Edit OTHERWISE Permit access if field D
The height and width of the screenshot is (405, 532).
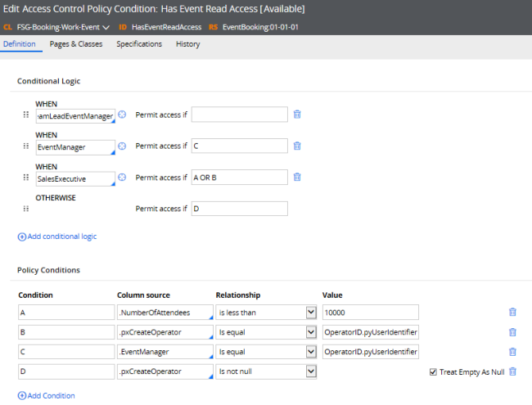pyautogui.click(x=240, y=209)
